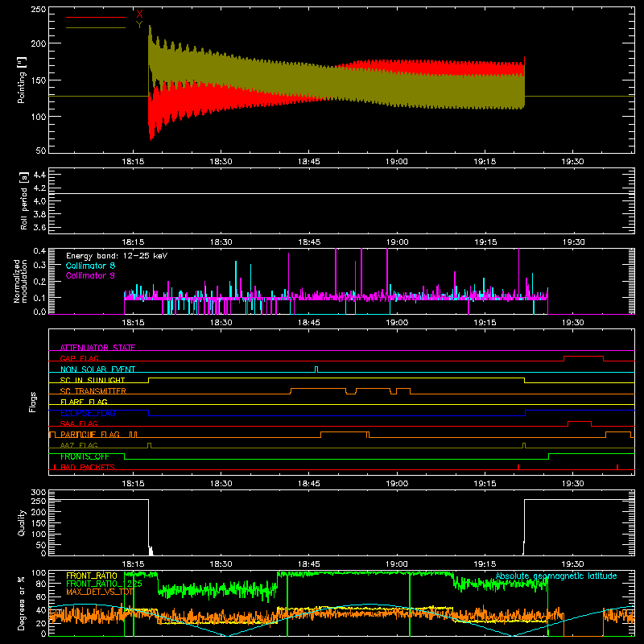The width and height of the screenshot is (644, 644).
Task: Click the BAD_PACKETS flag label
Action: (x=88, y=467)
